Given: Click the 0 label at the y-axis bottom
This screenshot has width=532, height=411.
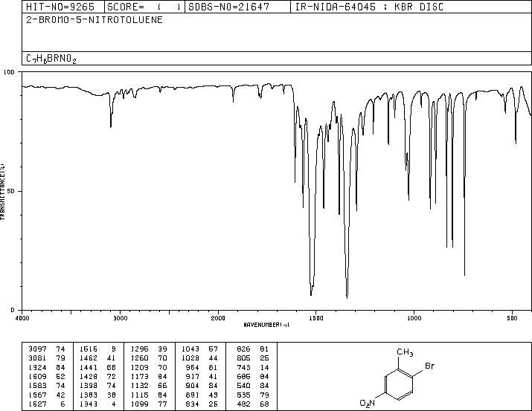Looking at the screenshot, I should [x=13, y=310].
